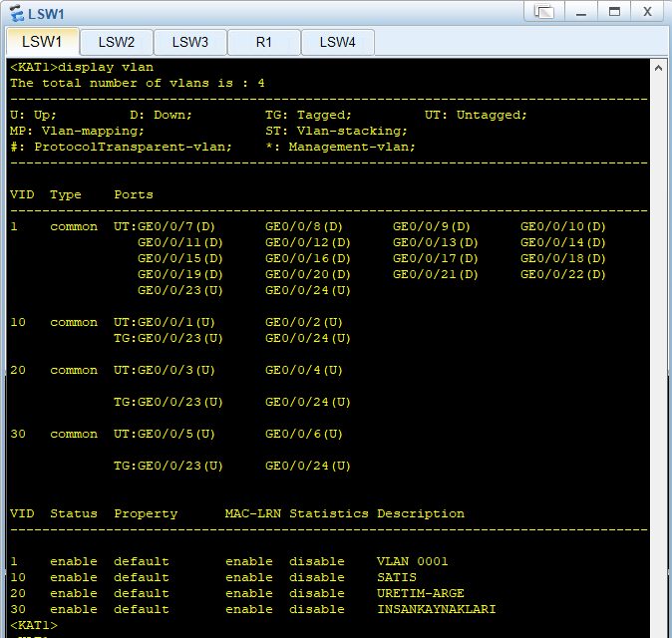The height and width of the screenshot is (638, 672).
Task: Switch to the LSW2 tab
Action: point(116,42)
